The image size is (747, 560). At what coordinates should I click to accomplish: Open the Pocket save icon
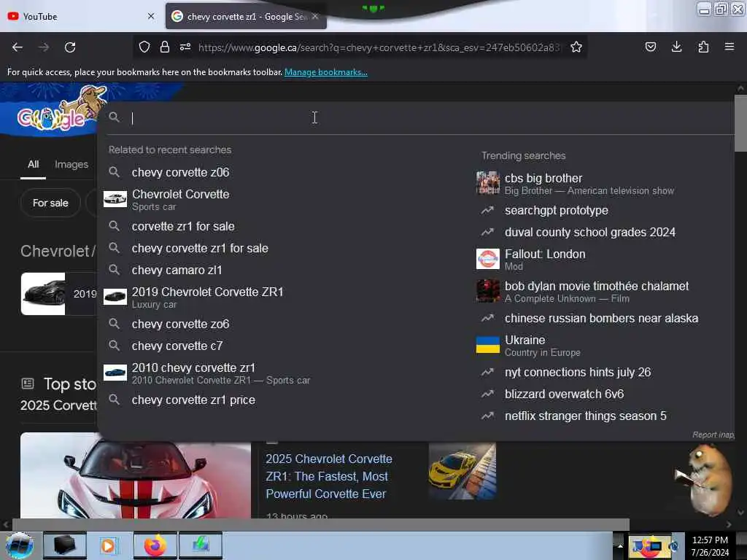pyautogui.click(x=650, y=47)
